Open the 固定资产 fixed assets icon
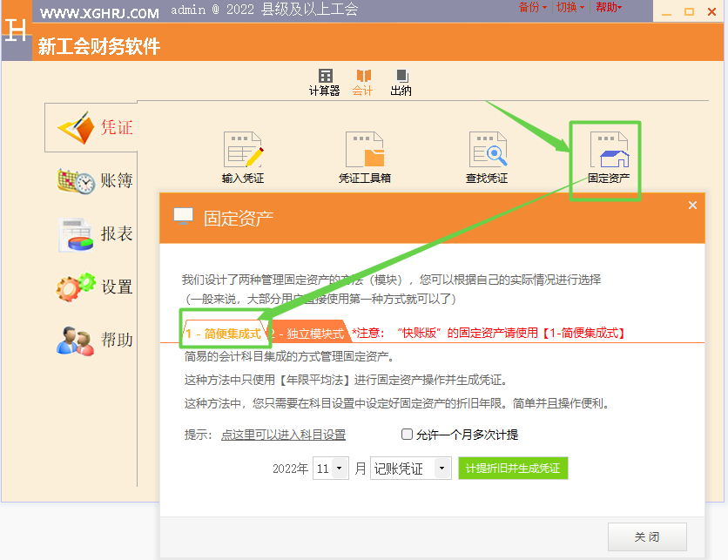 pos(608,158)
